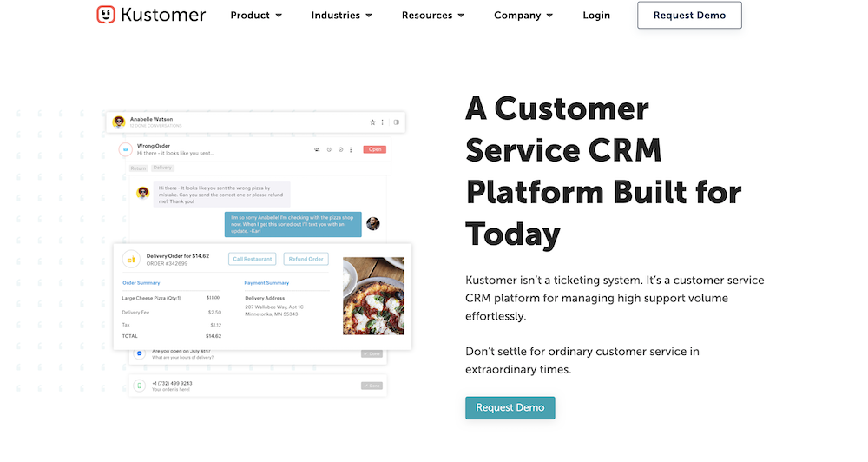Open the Wrong Order three-dot menu

351,149
